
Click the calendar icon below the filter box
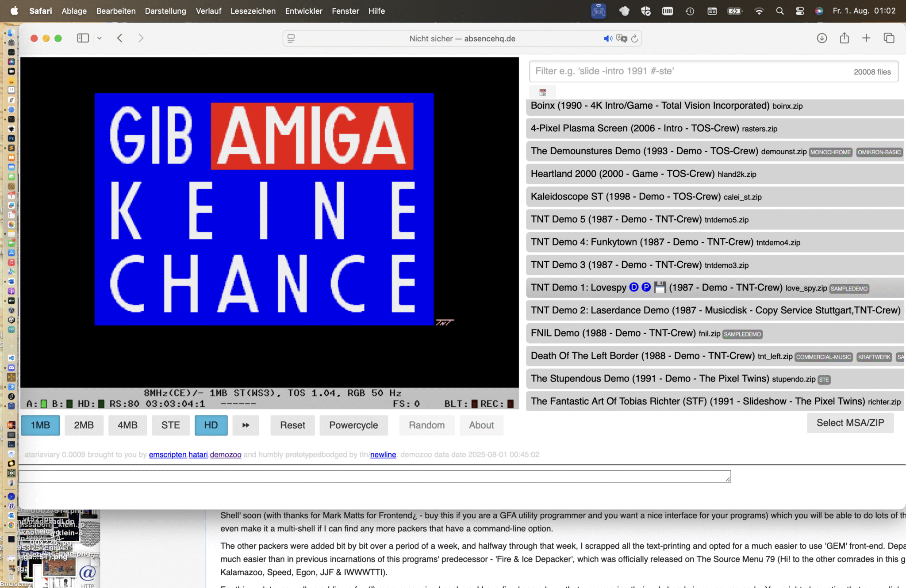[542, 92]
